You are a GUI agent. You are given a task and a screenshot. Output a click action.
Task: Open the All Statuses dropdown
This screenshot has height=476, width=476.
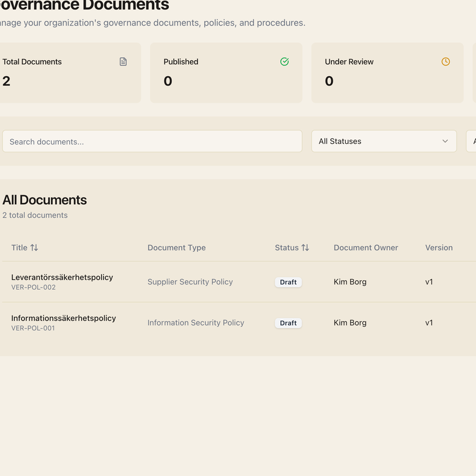(384, 141)
